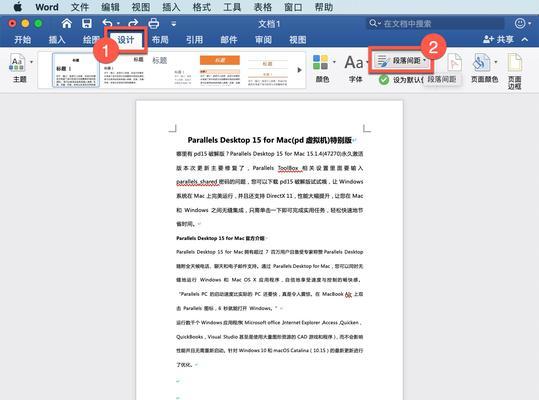Image resolution: width=539 pixels, height=400 pixels.
Task: Save document with floppy disk icon
Action: tap(87, 23)
